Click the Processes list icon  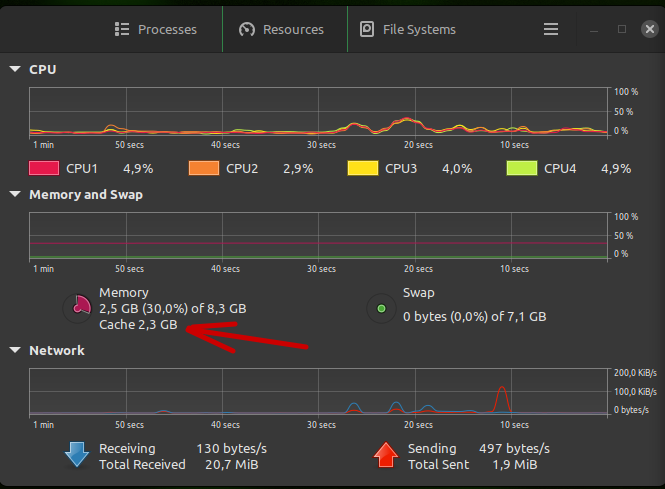[x=122, y=29]
